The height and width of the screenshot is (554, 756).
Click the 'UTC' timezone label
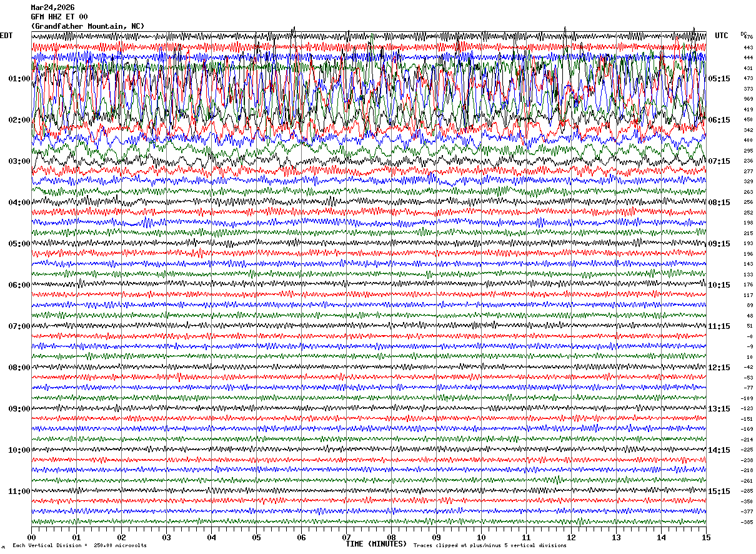click(x=722, y=36)
